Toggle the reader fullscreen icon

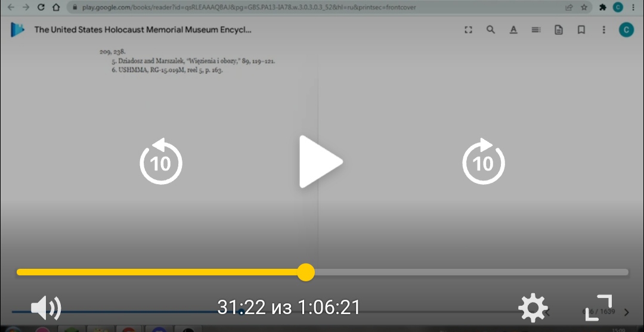click(468, 30)
